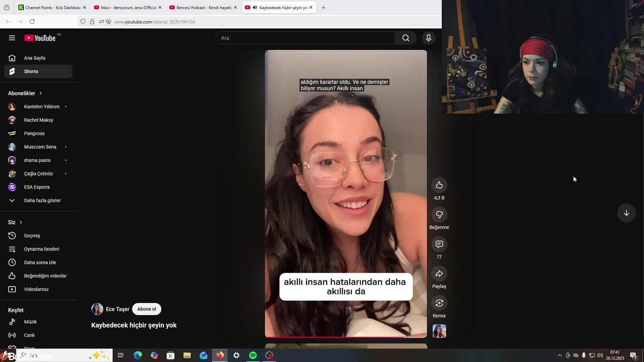Click the tracking protection shield icon
The height and width of the screenshot is (362, 644).
click(83, 22)
